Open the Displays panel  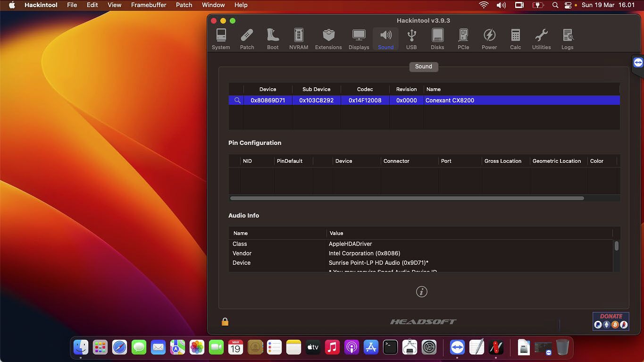coord(359,38)
